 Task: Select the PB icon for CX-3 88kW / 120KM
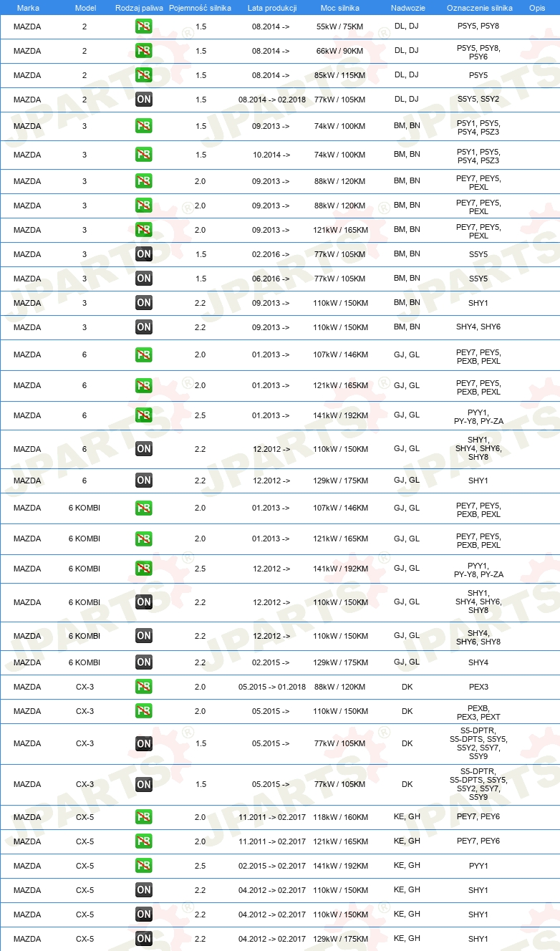click(x=144, y=687)
